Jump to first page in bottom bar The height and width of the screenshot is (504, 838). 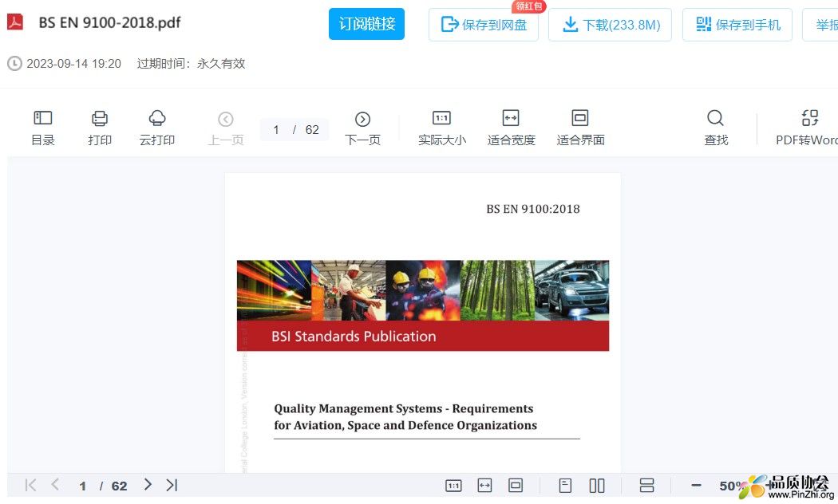[x=30, y=485]
